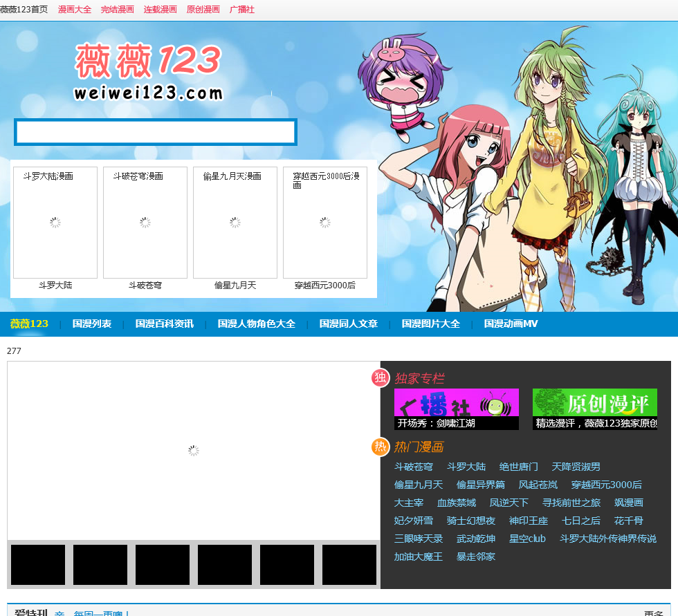Open 连载漫画 in top navigation
Screen dimensions: 678x616
pyautogui.click(x=160, y=10)
